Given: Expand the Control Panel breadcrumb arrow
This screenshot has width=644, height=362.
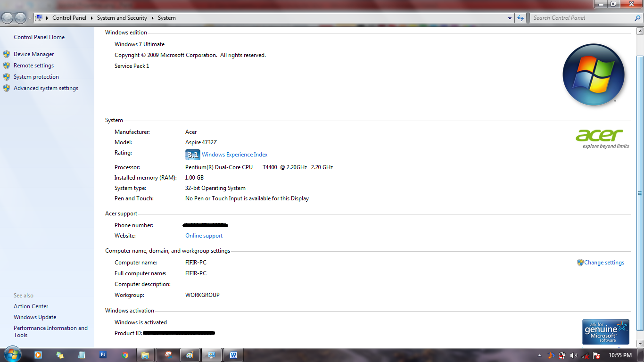Looking at the screenshot, I should 91,18.
